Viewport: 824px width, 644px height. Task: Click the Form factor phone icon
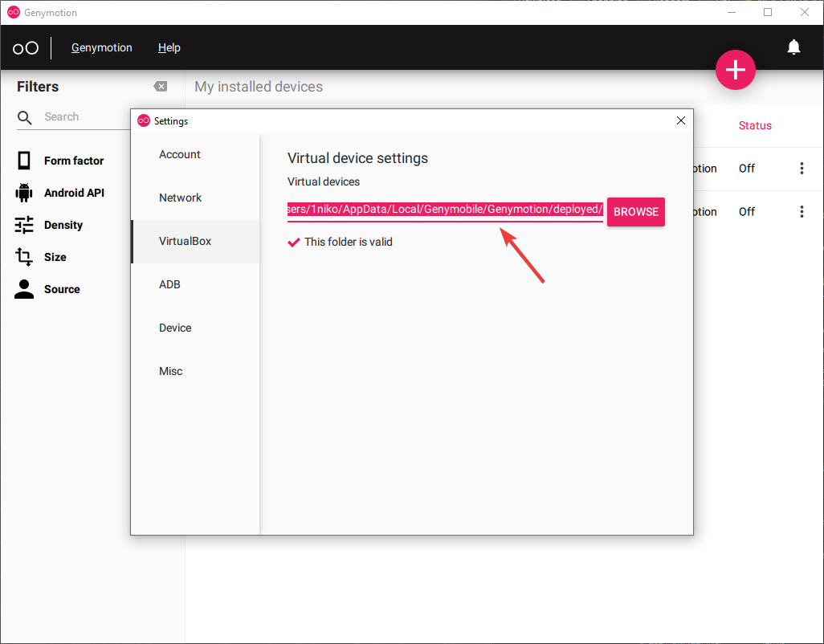(x=25, y=161)
